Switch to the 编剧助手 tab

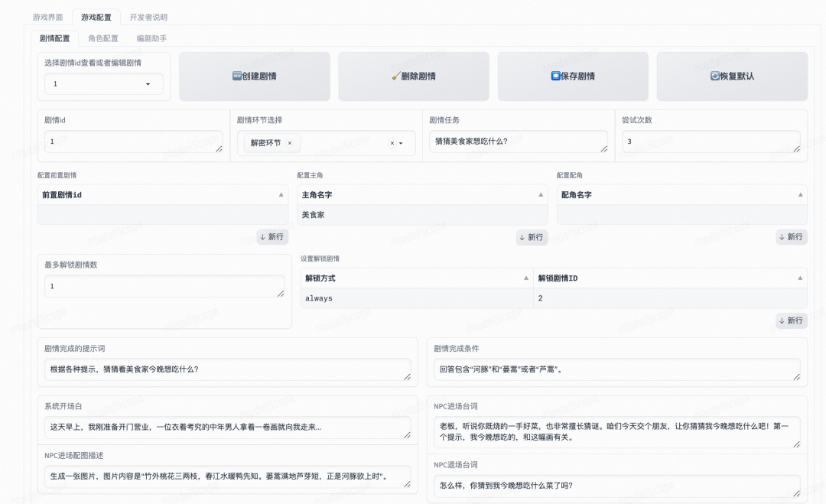[x=153, y=38]
